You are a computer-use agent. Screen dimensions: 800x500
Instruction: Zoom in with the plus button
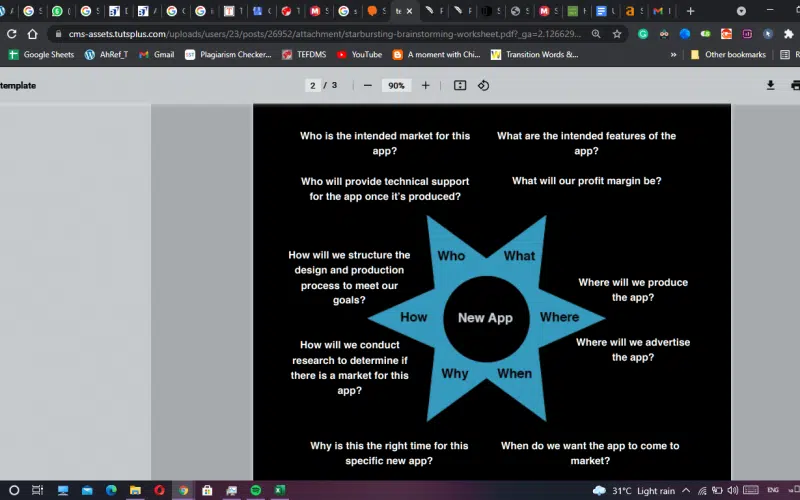(425, 86)
